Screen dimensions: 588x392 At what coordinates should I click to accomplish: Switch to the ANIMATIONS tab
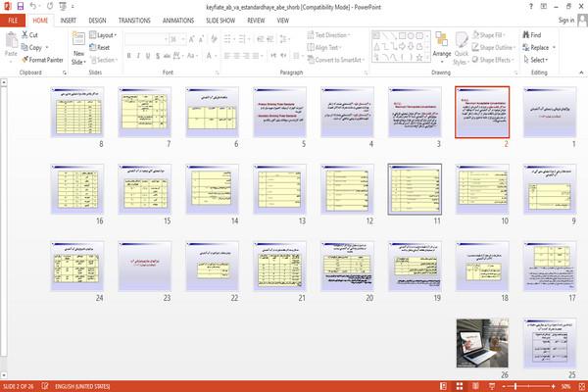coord(178,21)
